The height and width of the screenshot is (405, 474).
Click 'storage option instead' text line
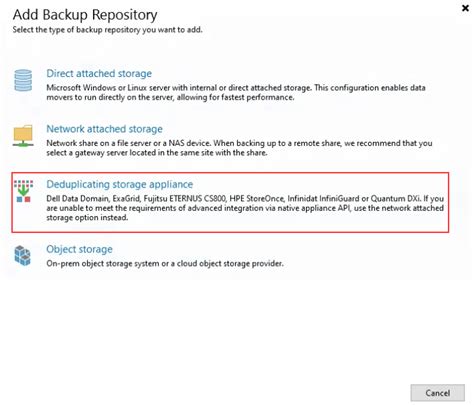coord(87,218)
